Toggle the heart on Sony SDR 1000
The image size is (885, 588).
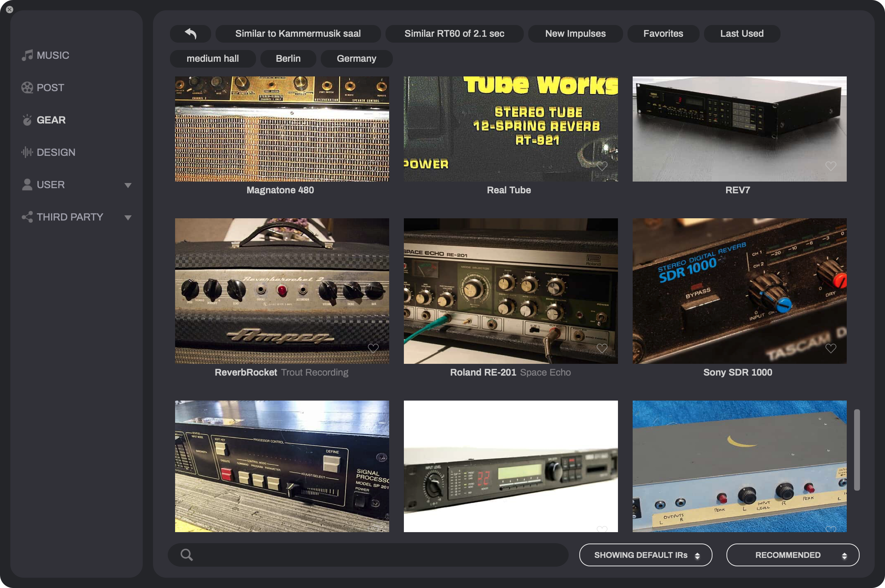[831, 348]
